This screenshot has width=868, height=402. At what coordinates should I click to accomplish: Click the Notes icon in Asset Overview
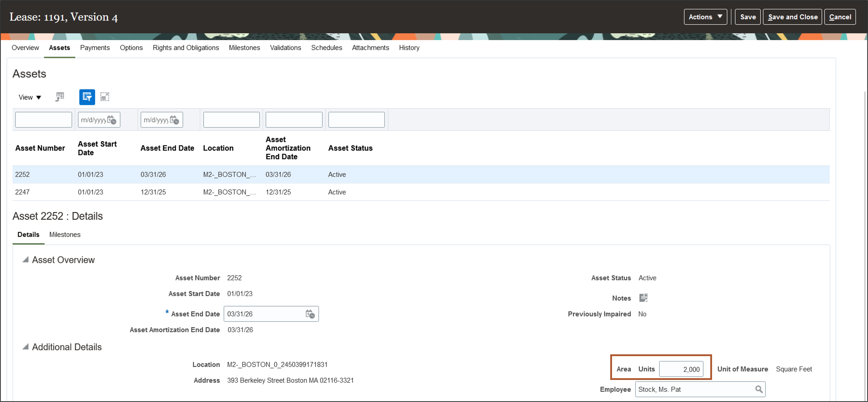coord(643,298)
